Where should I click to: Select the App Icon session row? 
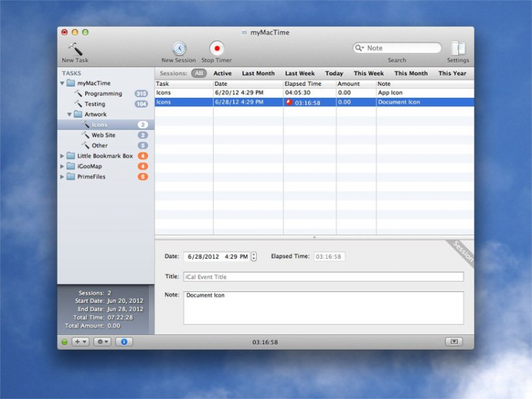coord(314,93)
